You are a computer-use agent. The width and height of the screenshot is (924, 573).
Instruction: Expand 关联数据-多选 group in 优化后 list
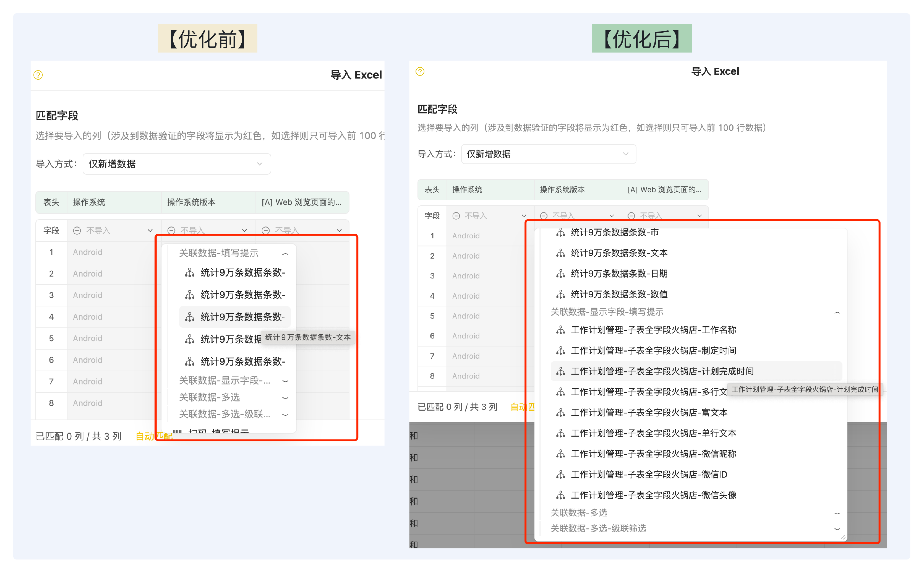point(837,513)
